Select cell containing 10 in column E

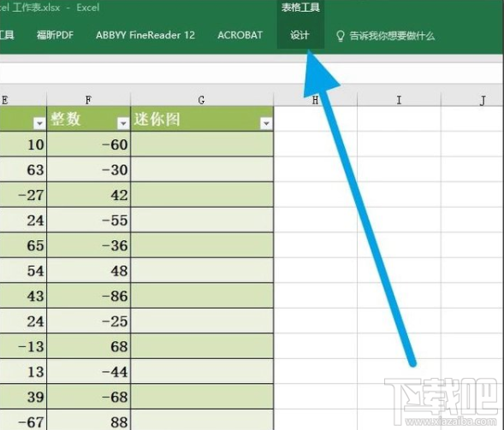tap(23, 144)
